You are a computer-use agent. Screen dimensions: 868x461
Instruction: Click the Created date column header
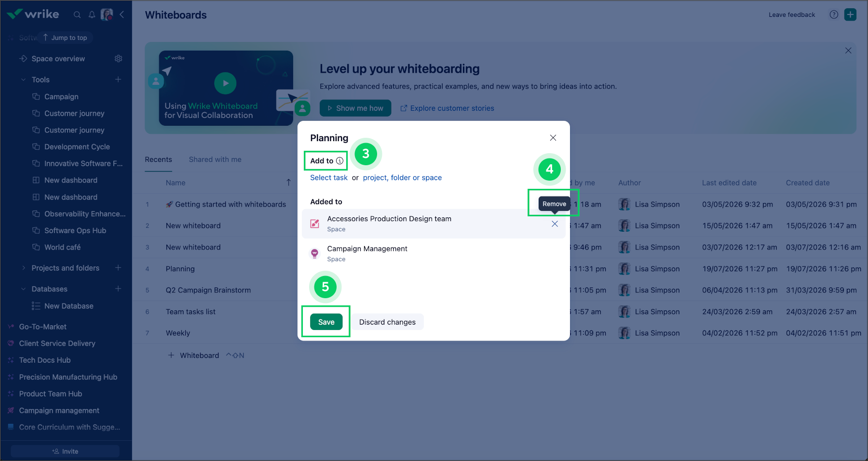(808, 183)
